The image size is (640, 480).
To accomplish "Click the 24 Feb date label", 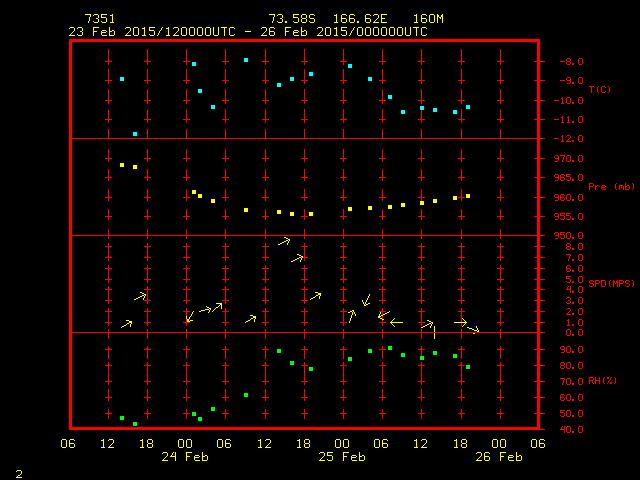I will (x=185, y=456).
